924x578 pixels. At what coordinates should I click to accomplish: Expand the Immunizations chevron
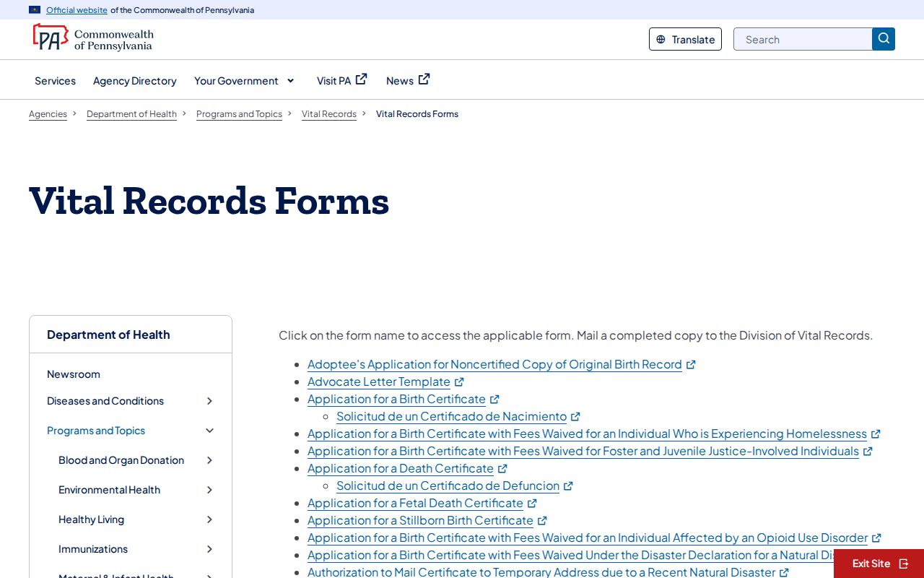[209, 549]
